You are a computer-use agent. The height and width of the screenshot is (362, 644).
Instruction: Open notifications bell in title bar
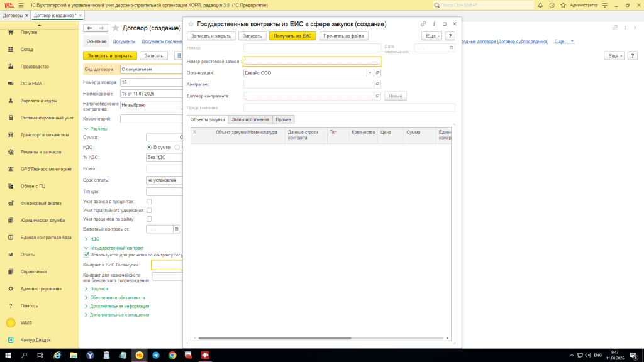click(540, 5)
